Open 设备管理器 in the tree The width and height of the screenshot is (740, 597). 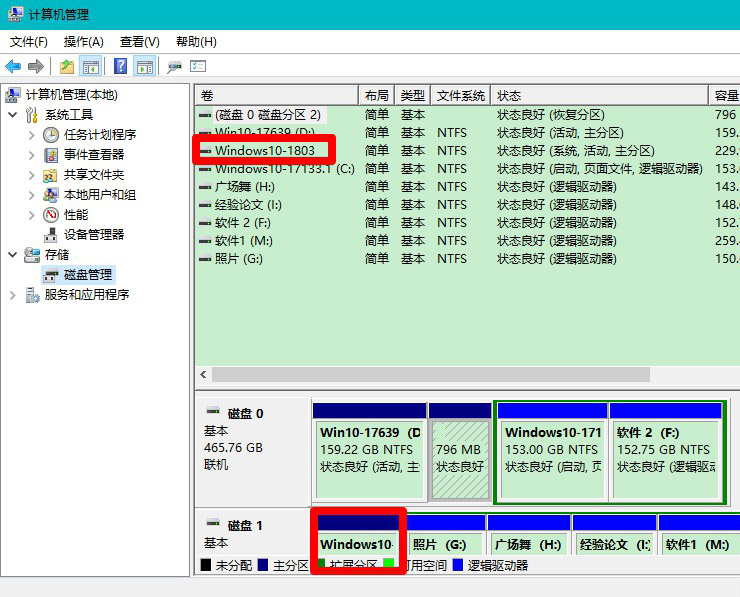point(94,234)
